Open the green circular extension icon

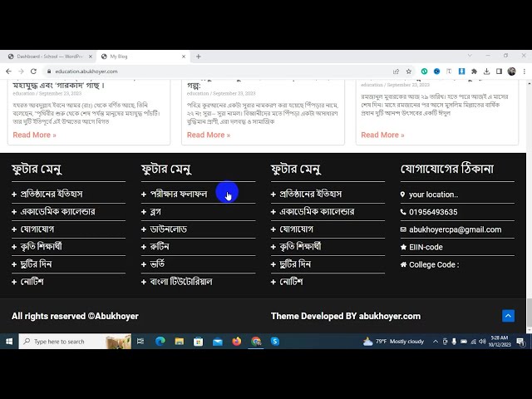[x=424, y=71]
